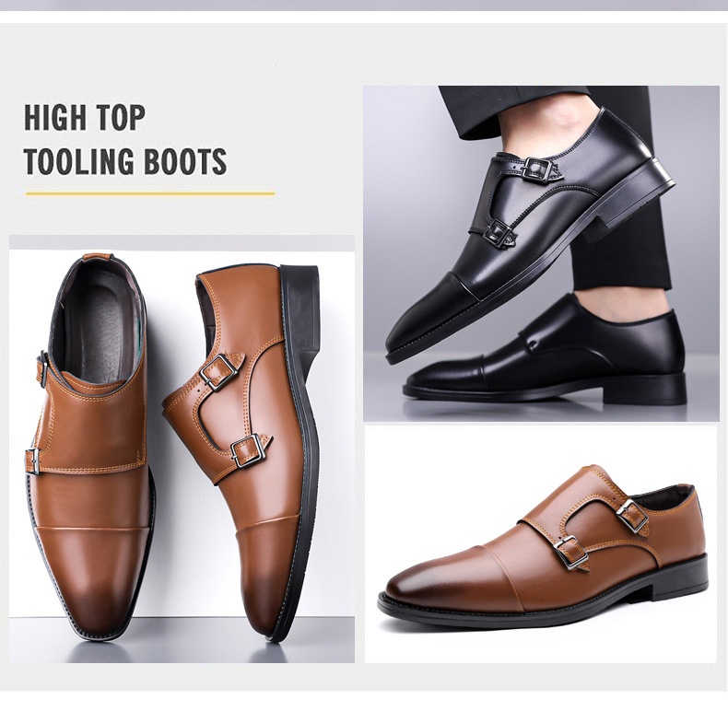
Task: Click toe of the lower black shoe
Action: pyautogui.click(x=446, y=380)
